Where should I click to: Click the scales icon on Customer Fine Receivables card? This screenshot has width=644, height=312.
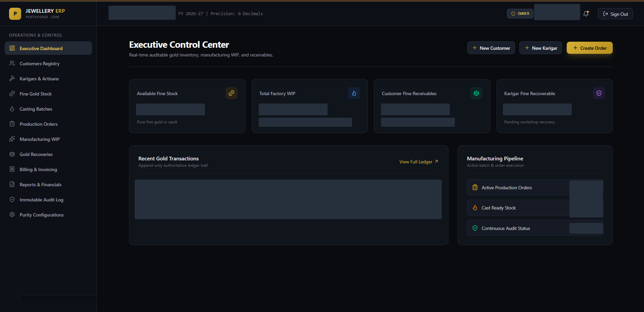(x=476, y=93)
